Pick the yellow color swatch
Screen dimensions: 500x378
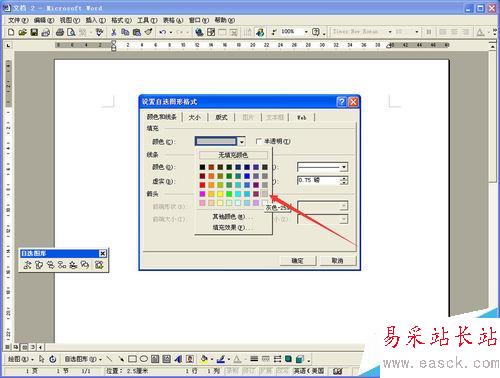(x=220, y=194)
